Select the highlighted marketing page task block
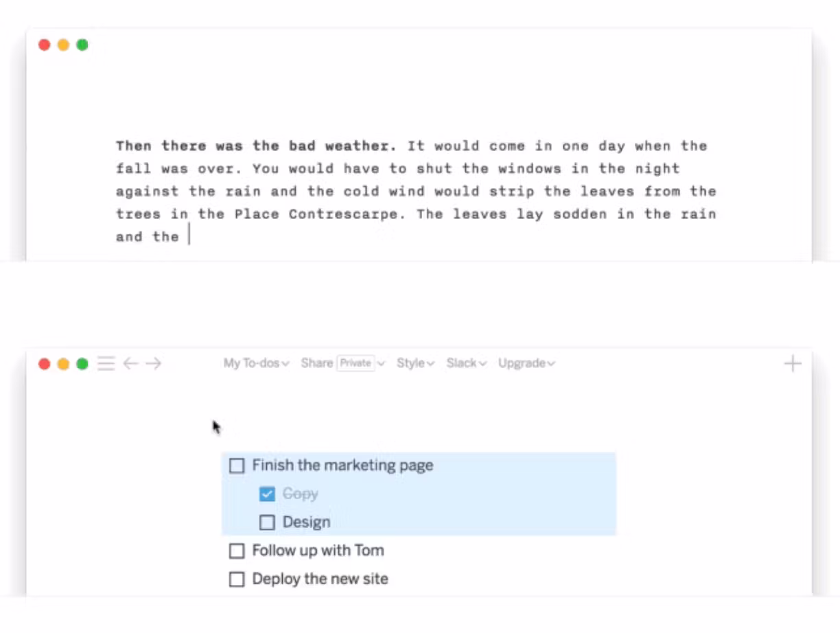This screenshot has height=633, width=840. (419, 492)
